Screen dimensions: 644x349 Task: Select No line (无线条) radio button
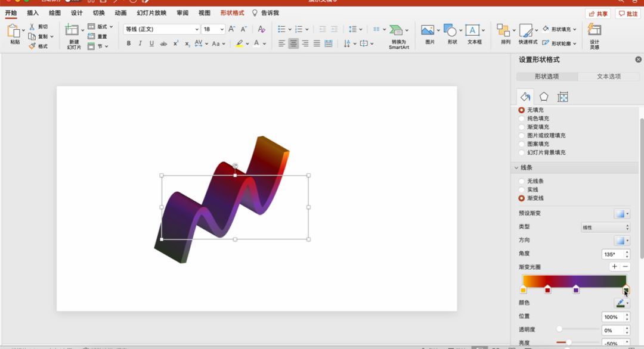click(x=522, y=181)
